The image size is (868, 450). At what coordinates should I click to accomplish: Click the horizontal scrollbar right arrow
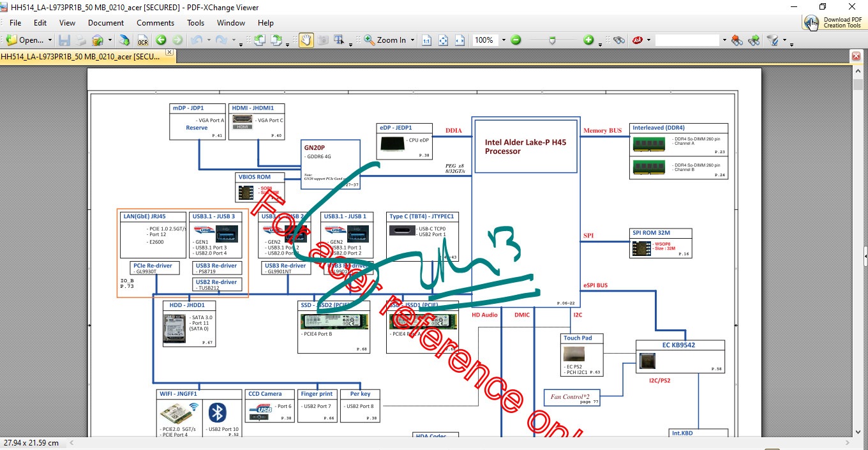847,442
